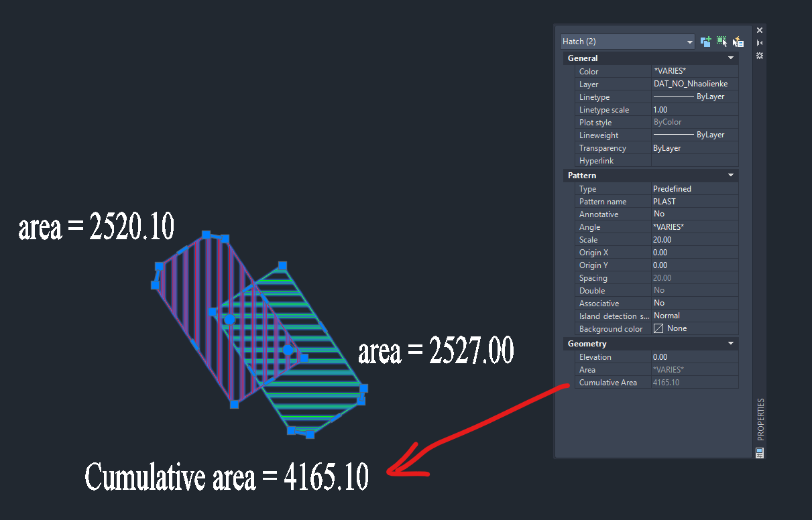Toggle the Associative property value
The height and width of the screenshot is (520, 812).
click(x=694, y=303)
